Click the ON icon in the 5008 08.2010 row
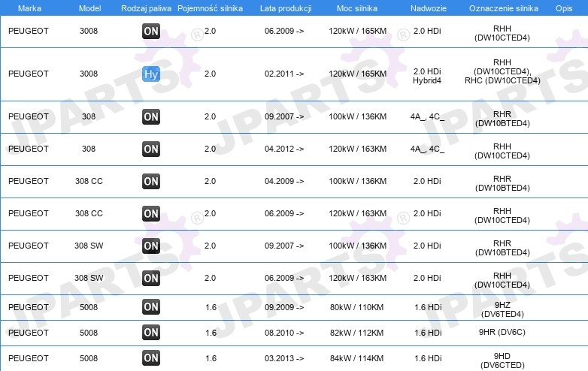 click(151, 333)
